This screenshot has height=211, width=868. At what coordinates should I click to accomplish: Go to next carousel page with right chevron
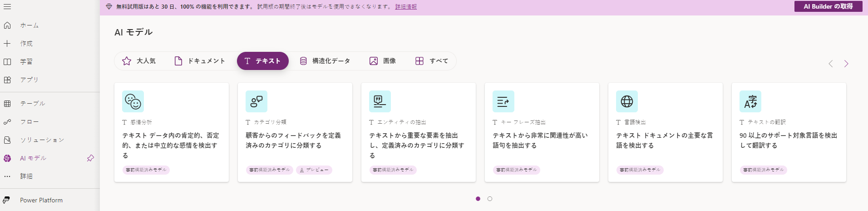click(846, 64)
